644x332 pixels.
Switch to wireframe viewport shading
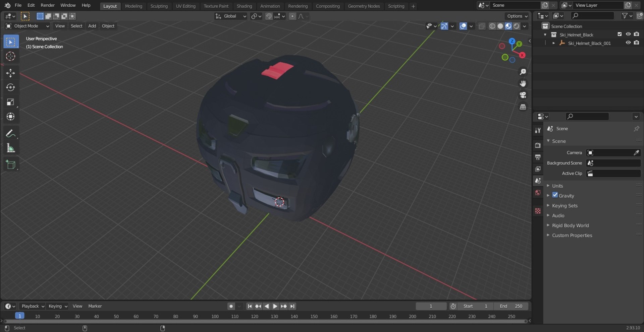coord(492,26)
